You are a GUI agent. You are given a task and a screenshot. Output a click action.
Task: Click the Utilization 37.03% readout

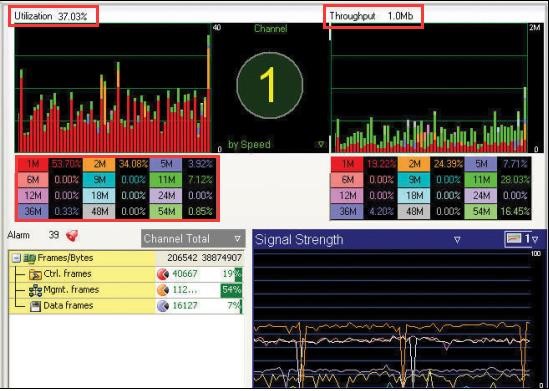click(51, 16)
